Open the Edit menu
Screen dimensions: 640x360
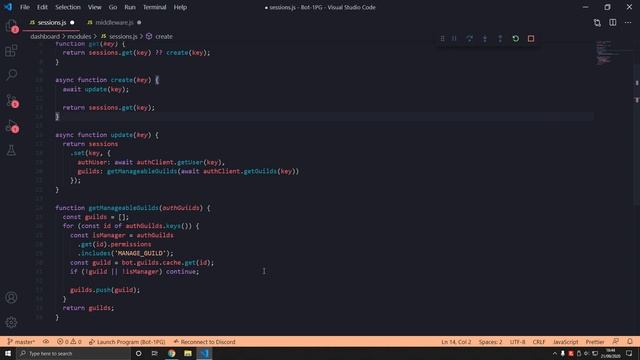tap(42, 7)
